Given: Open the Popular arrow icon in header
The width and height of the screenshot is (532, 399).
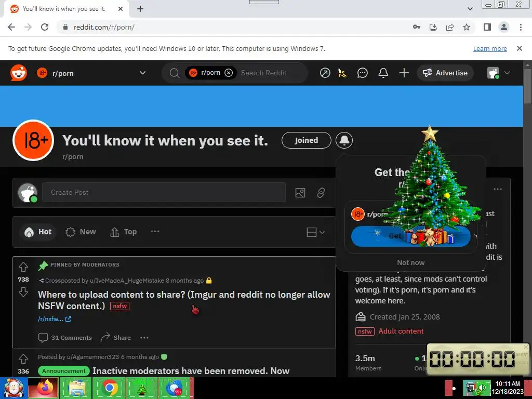Looking at the screenshot, I should [x=325, y=73].
